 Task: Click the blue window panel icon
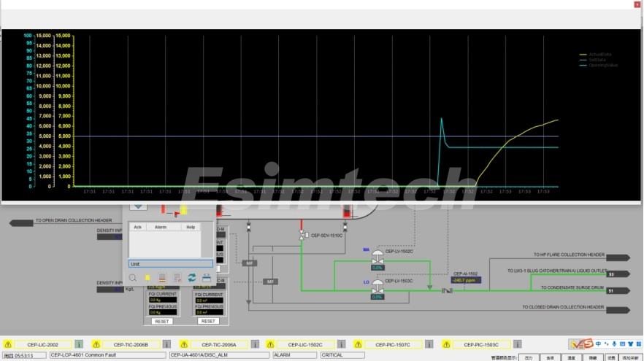click(207, 278)
